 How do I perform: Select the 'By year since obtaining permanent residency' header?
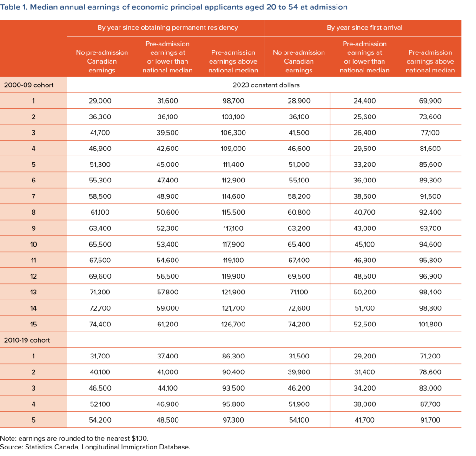167,28
